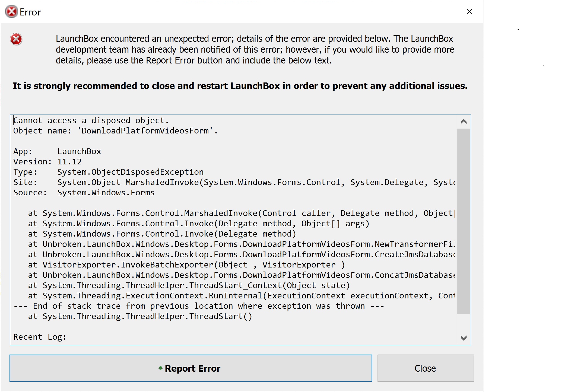Close the Error dialog with the X
The height and width of the screenshot is (392, 580).
pyautogui.click(x=469, y=11)
